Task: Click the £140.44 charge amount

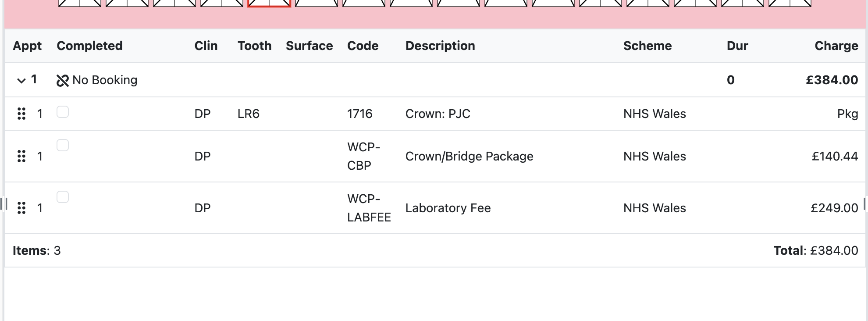Action: [834, 156]
